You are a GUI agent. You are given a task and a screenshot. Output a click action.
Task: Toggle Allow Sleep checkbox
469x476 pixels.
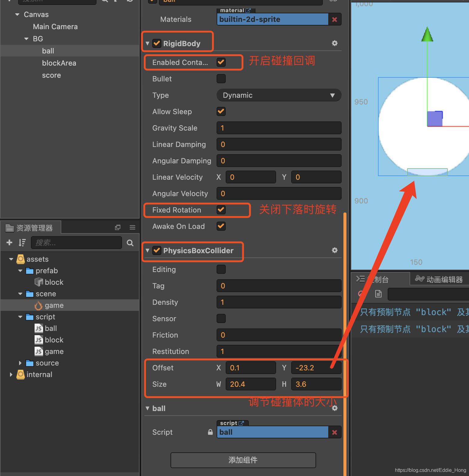tap(221, 111)
